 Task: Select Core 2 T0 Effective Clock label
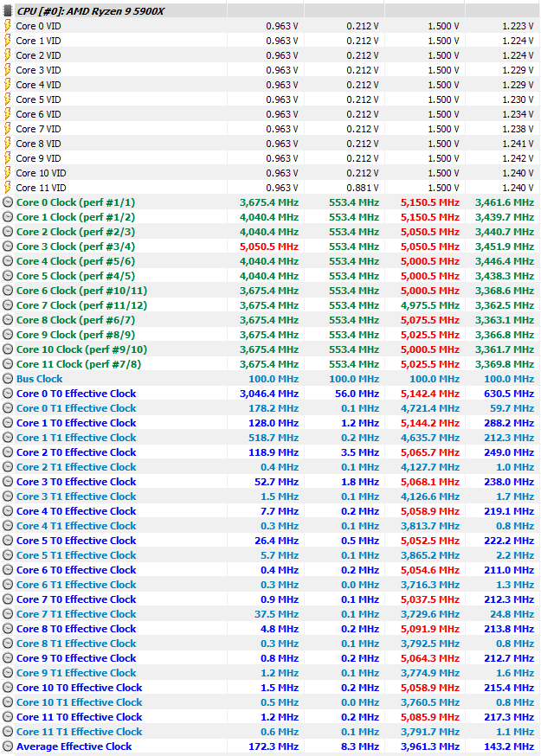coord(76,452)
